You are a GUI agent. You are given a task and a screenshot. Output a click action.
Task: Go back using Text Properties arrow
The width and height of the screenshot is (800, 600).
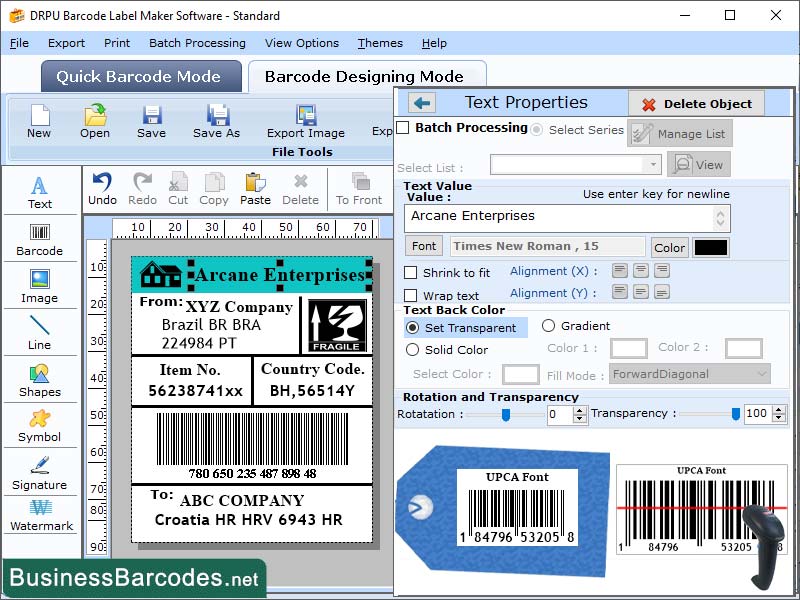pos(422,103)
